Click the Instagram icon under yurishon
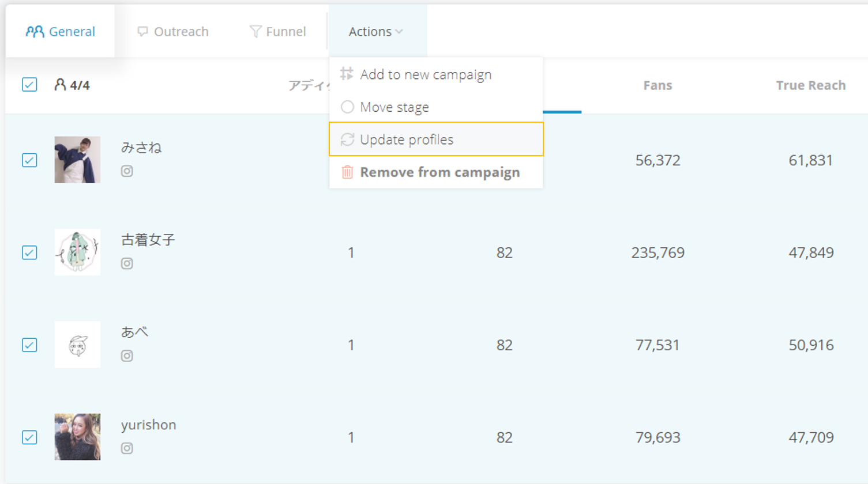 coord(127,448)
